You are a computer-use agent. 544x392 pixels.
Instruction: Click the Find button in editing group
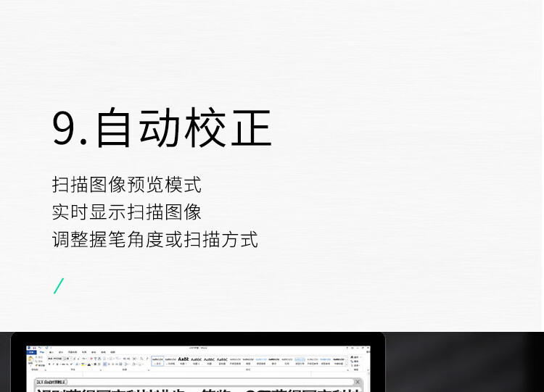pyautogui.click(x=358, y=358)
